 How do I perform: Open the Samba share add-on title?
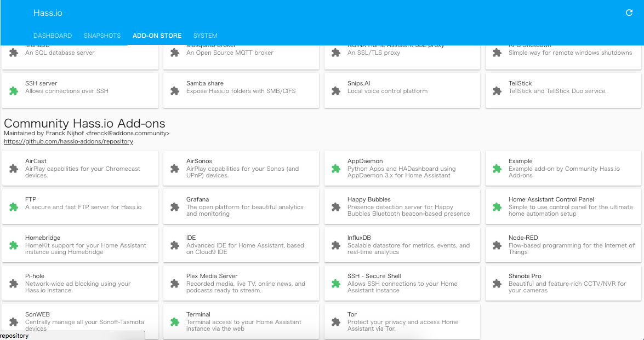[205, 83]
